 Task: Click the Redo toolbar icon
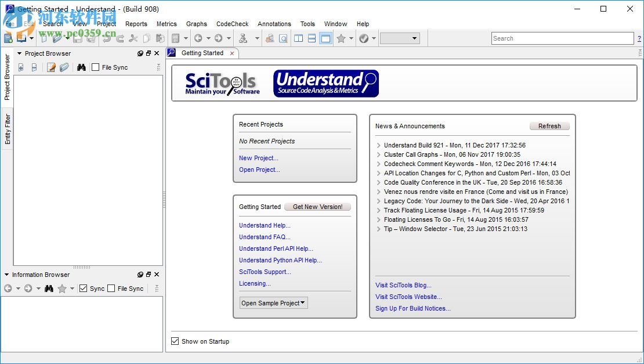click(120, 38)
